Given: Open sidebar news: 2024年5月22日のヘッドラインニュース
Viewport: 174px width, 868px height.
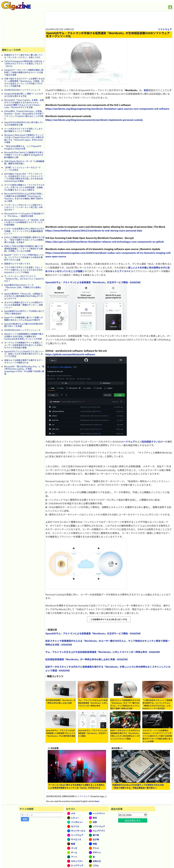Looking at the screenshot, I should [x=22, y=90].
